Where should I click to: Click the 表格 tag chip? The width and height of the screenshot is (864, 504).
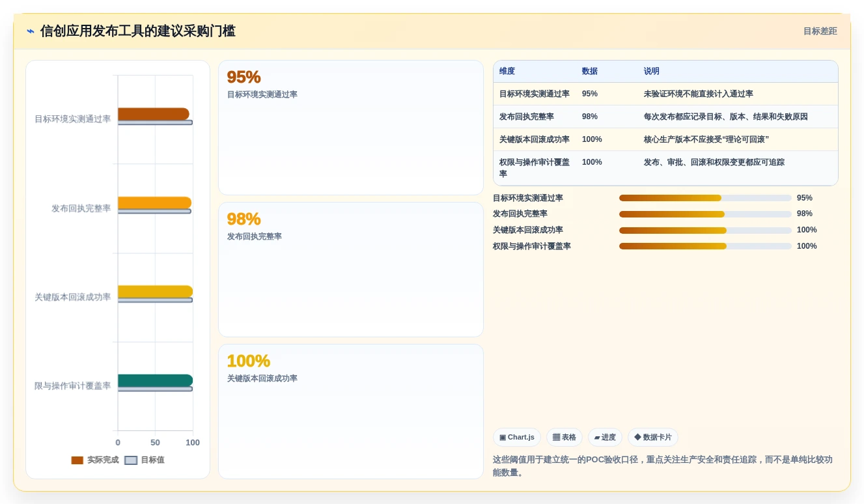564,438
